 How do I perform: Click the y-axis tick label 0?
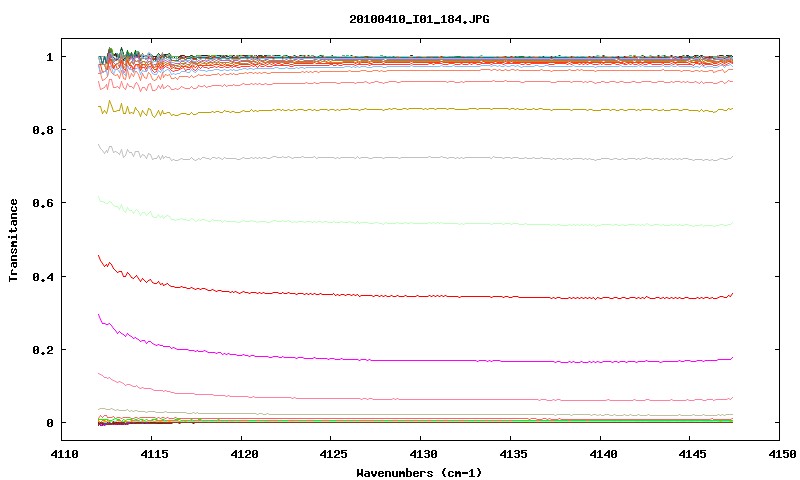click(49, 423)
